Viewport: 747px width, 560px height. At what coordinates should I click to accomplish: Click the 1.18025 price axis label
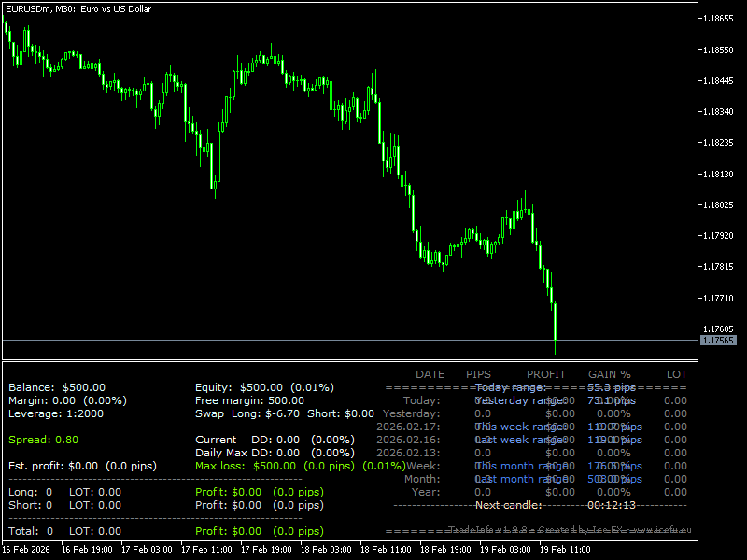718,205
